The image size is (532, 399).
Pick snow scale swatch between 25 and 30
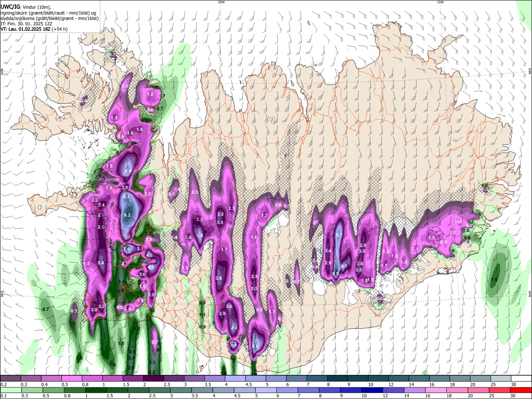tap(501, 378)
